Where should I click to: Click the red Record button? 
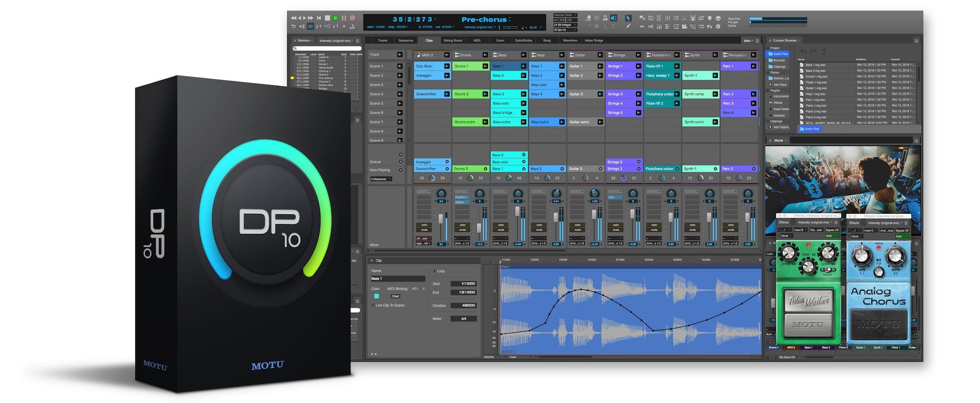coord(352,18)
